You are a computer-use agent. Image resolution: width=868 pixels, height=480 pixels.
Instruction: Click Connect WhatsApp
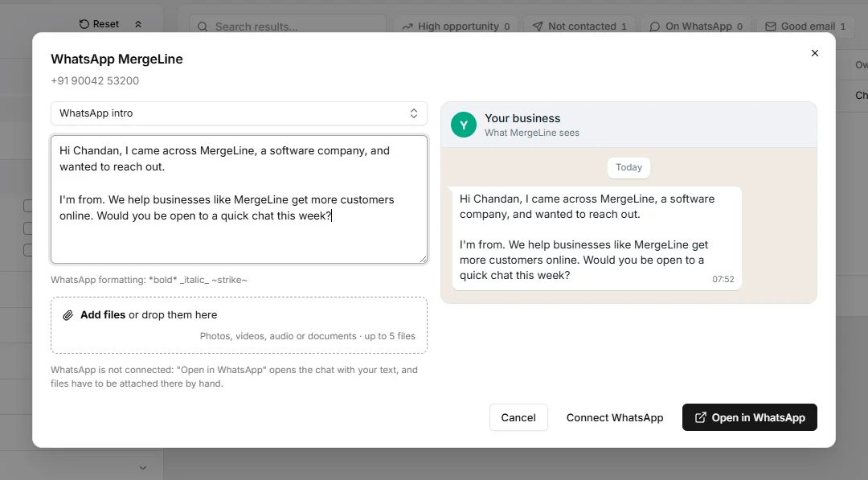point(615,417)
